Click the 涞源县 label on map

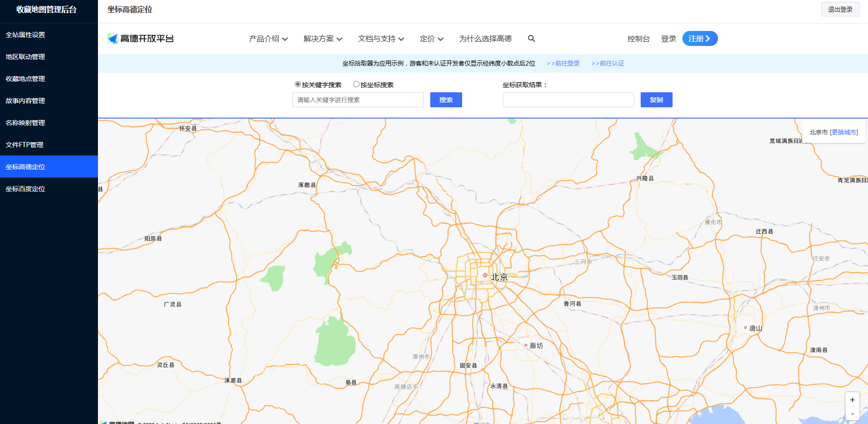tap(233, 380)
